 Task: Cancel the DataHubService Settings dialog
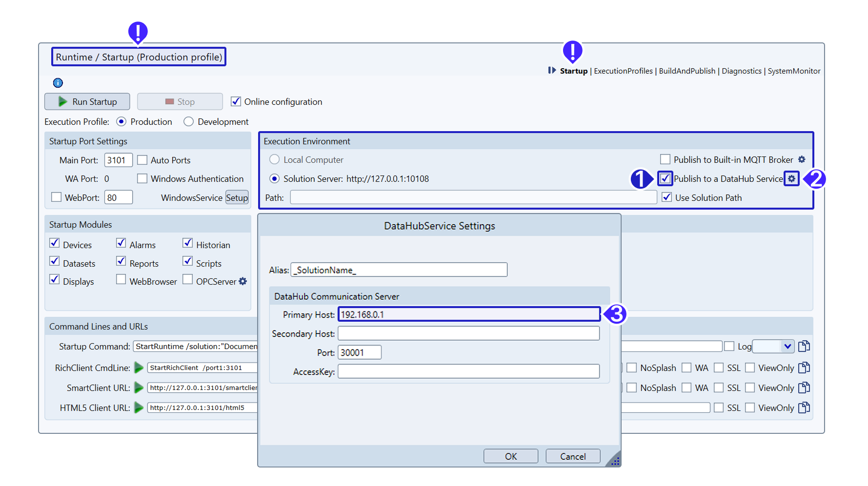point(573,456)
